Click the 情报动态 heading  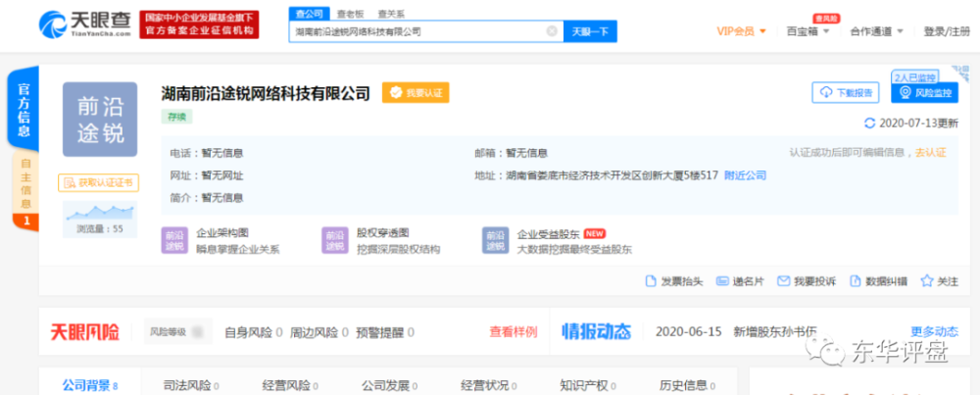pos(596,331)
